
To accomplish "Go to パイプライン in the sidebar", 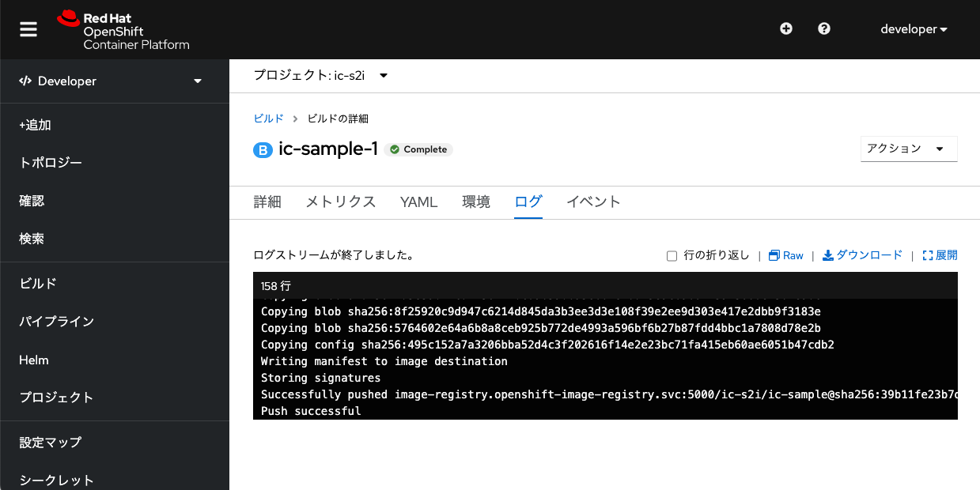I will [57, 322].
